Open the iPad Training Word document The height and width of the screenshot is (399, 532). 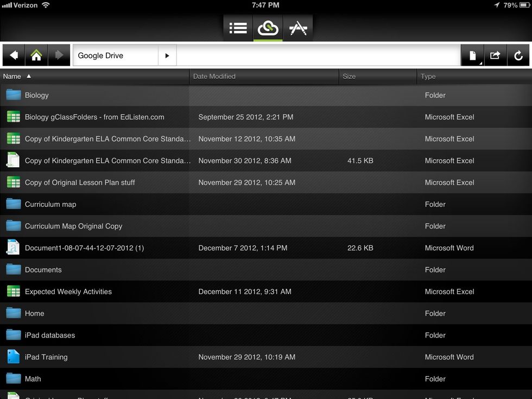[46, 357]
